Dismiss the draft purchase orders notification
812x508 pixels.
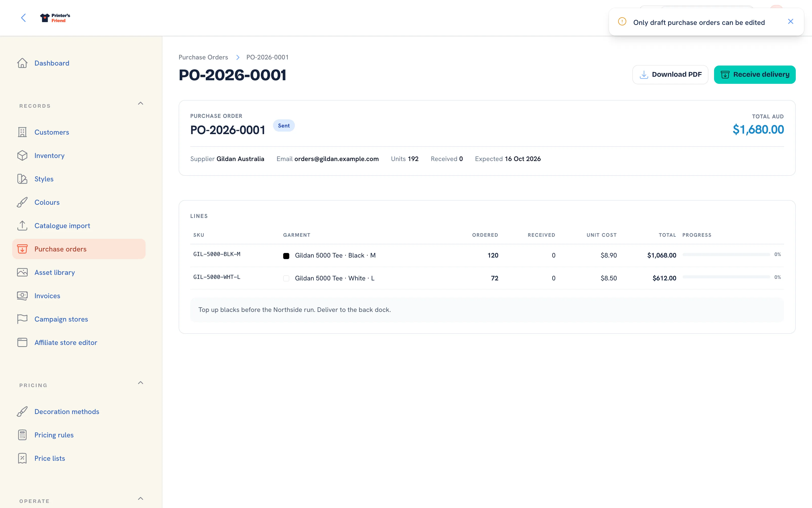pos(790,22)
